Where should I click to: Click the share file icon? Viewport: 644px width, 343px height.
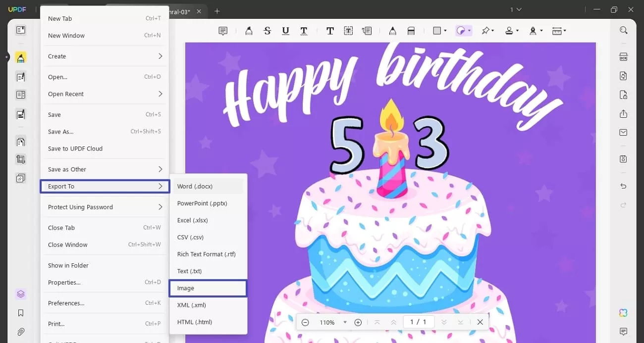click(623, 114)
